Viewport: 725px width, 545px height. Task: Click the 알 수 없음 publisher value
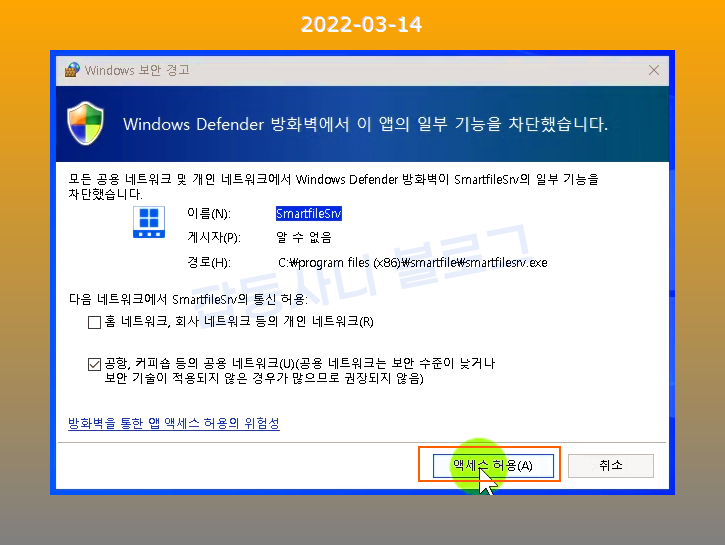[304, 238]
